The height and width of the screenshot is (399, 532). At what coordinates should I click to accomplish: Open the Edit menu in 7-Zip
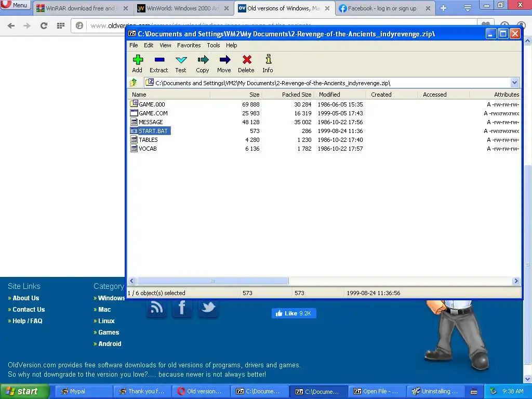[x=149, y=45]
